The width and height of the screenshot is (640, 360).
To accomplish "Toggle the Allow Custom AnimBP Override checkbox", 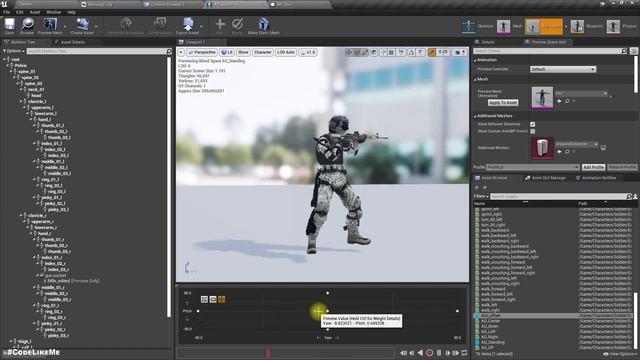I will [x=532, y=131].
